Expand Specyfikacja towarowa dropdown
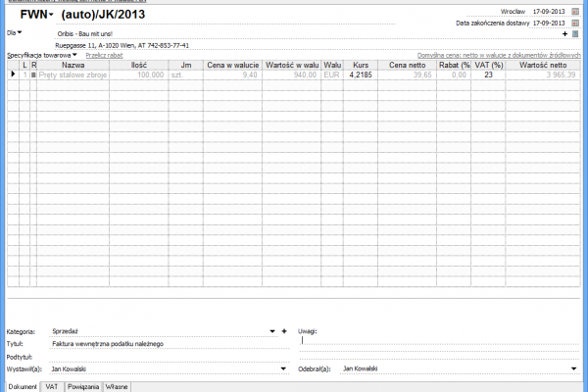 click(74, 55)
